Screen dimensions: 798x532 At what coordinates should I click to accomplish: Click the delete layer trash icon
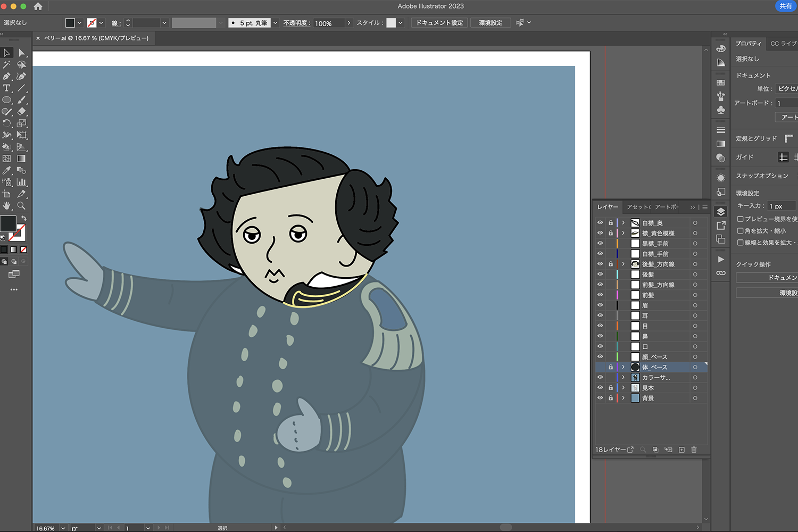click(x=694, y=450)
